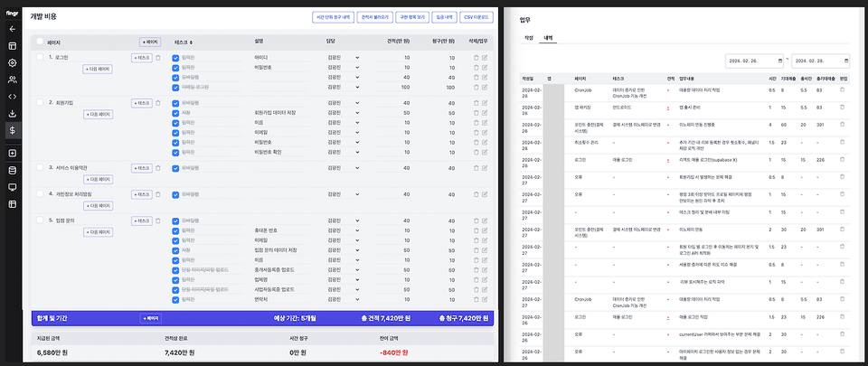
Task: Open the 담당 dropdown on the 휴대폰 번호 row
Action: 344,230
